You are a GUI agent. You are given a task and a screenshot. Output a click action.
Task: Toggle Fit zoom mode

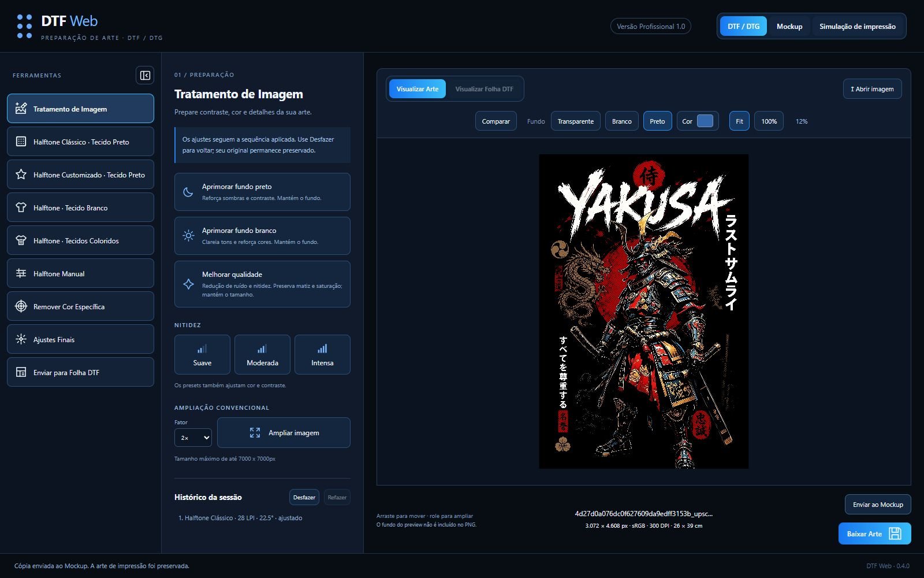click(739, 121)
